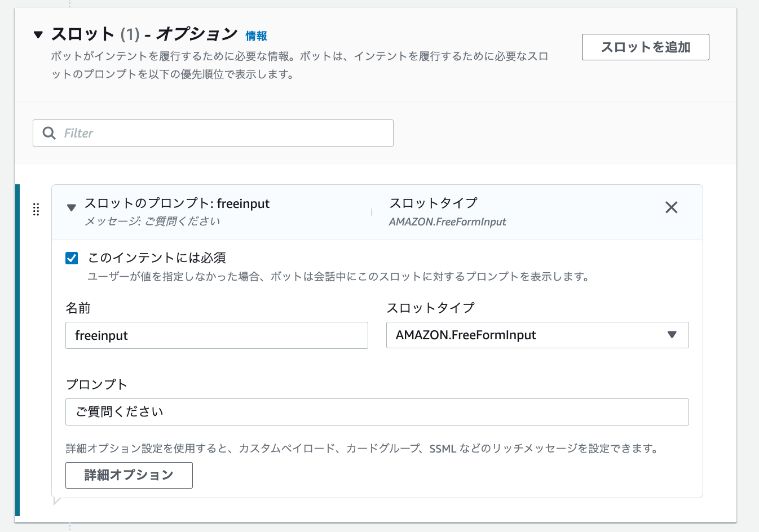Click the プロンプト field containing ご質問ください
Image resolution: width=759 pixels, height=532 pixels.
377,412
